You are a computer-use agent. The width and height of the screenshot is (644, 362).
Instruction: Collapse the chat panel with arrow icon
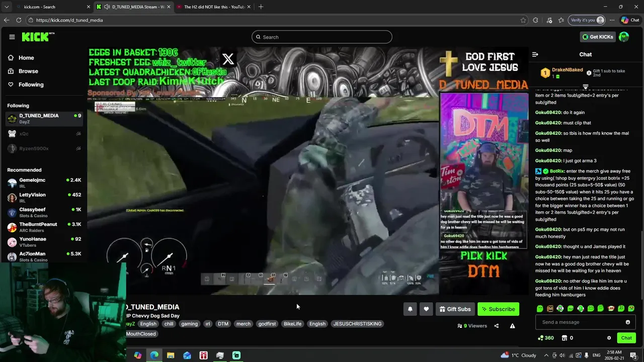coord(535,54)
